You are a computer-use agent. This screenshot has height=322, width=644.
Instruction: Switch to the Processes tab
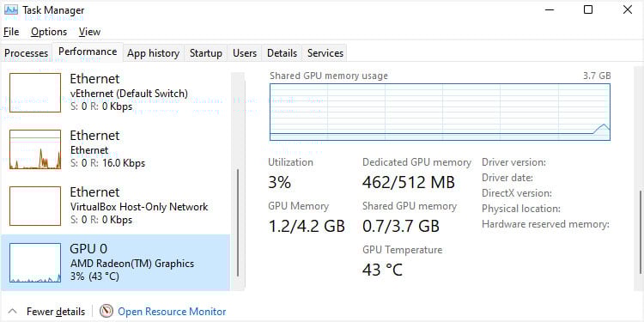click(x=27, y=53)
